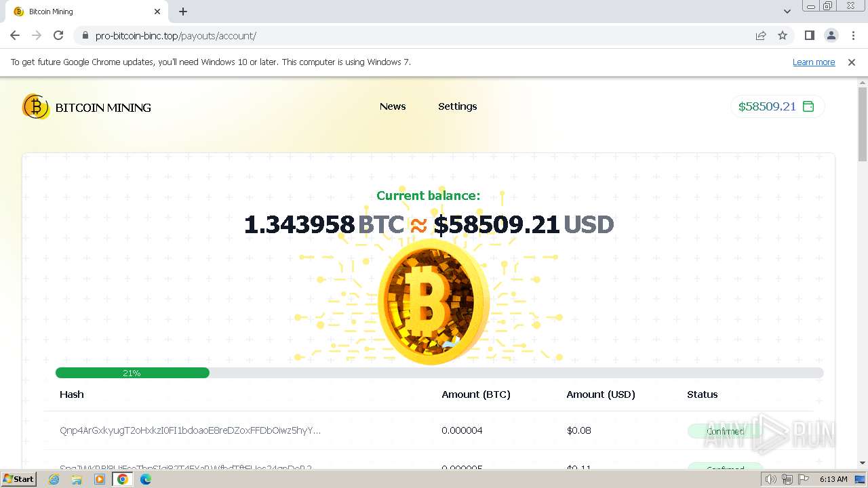Open the Windows Start button
This screenshot has width=868, height=488.
coord(19,479)
